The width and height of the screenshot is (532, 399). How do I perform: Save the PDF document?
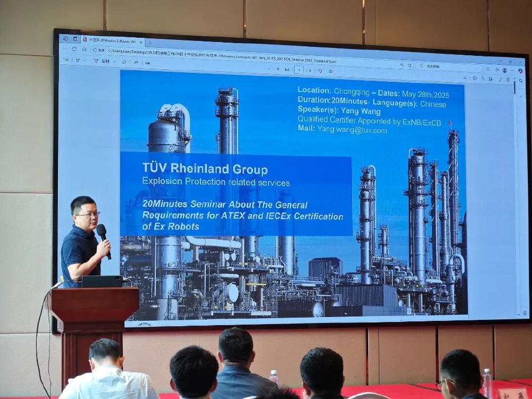coord(483,78)
